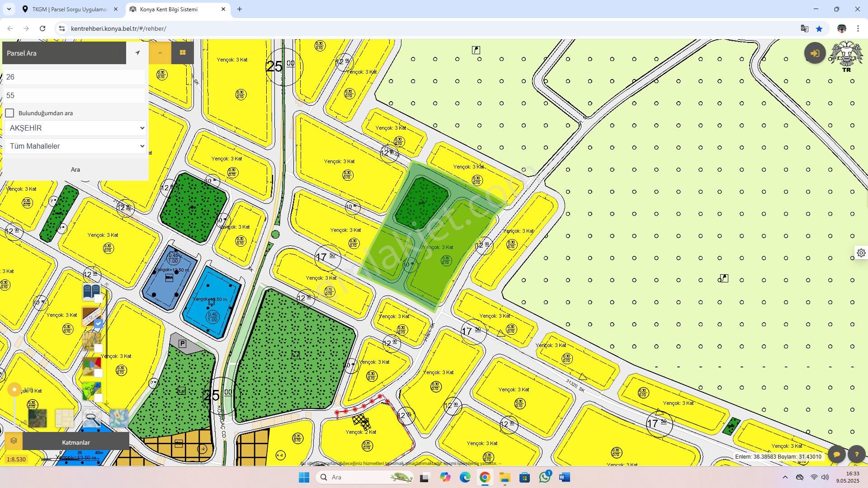The image size is (868, 488).
Task: Collapse the panel with the yellow chevron
Action: point(160,53)
